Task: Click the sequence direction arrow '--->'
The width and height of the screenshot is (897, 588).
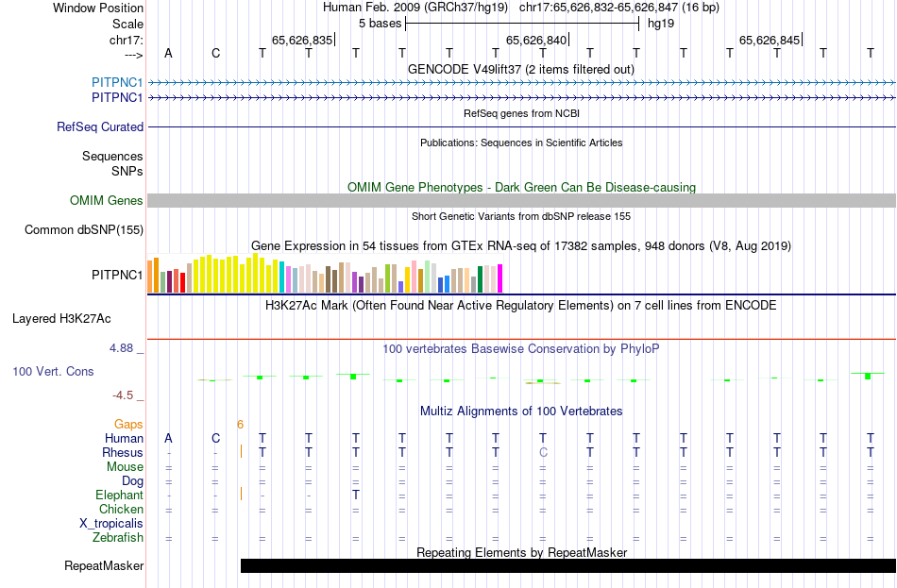Action: (x=134, y=55)
